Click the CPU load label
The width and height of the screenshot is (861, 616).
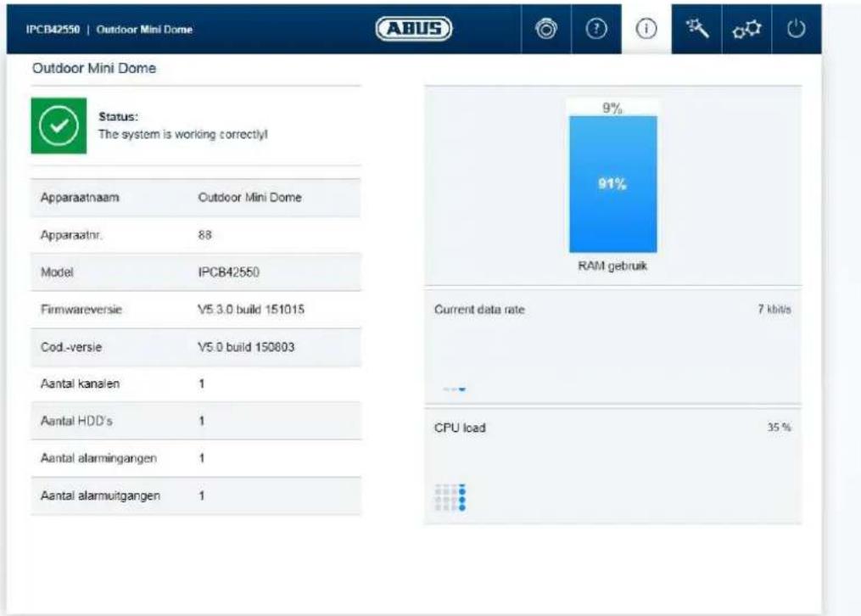point(460,428)
